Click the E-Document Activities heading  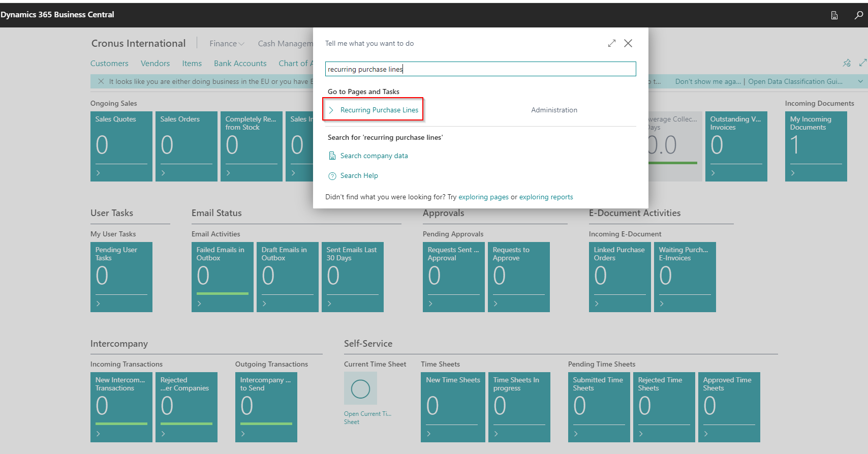(635, 213)
